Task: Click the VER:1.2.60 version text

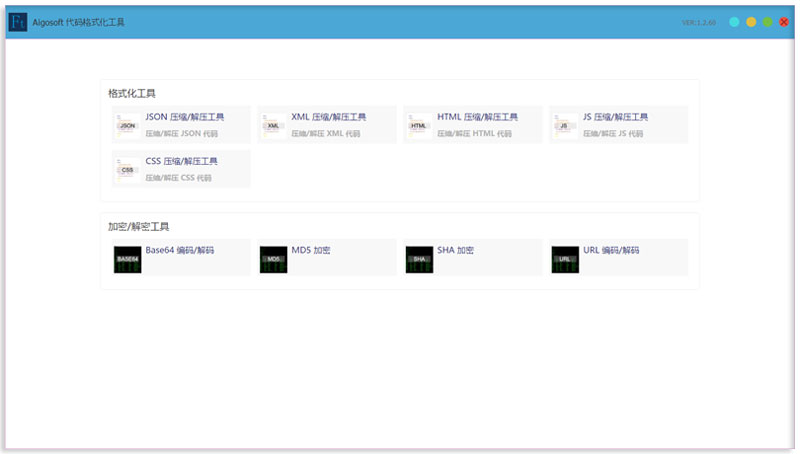Action: pos(699,22)
